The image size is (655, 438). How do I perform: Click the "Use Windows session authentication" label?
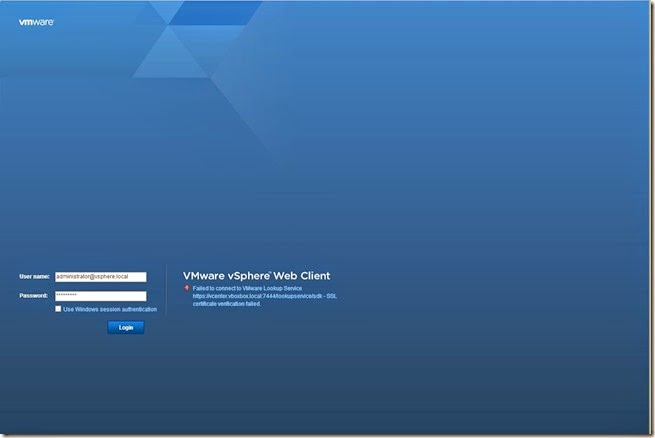110,309
